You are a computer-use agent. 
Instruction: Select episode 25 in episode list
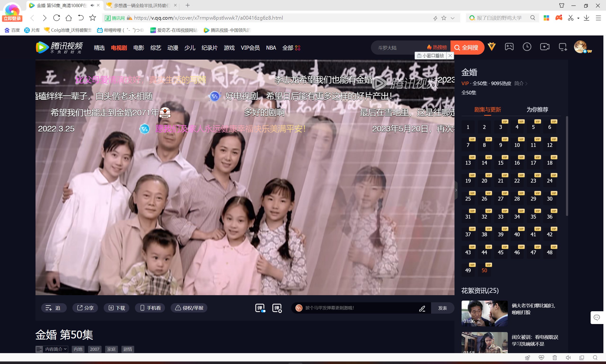pyautogui.click(x=468, y=199)
